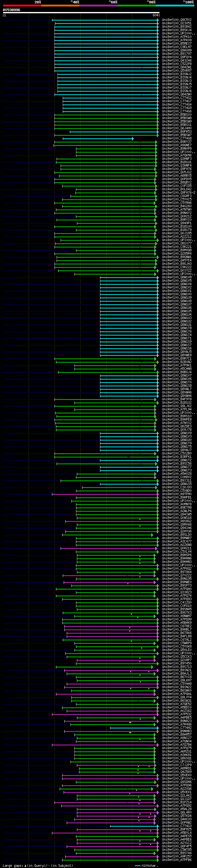Click hit label UniRef100_Q9SDM6
This screenshot has width=197, height=868.
click(x=177, y=782)
